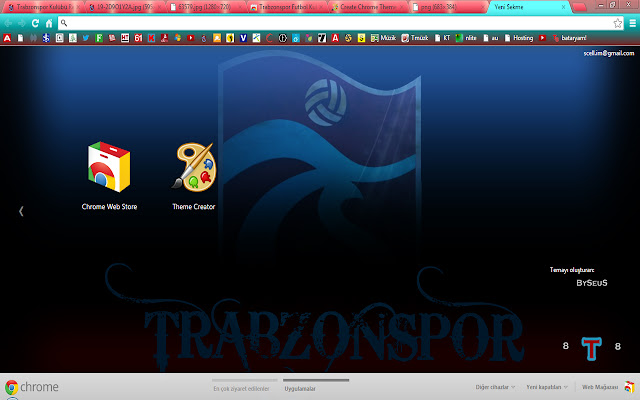Open the nlite bookmark
The width and height of the screenshot is (640, 400).
466,38
